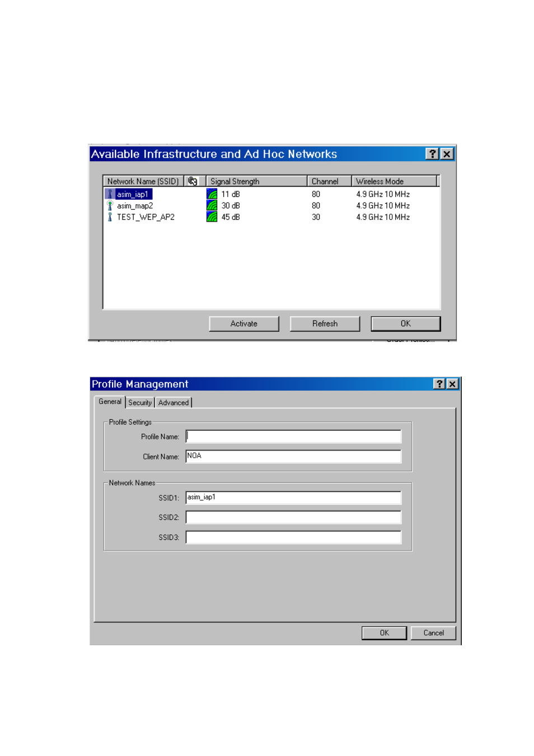
Task: Sort by Wireless Mode column header
Action: pyautogui.click(x=394, y=181)
